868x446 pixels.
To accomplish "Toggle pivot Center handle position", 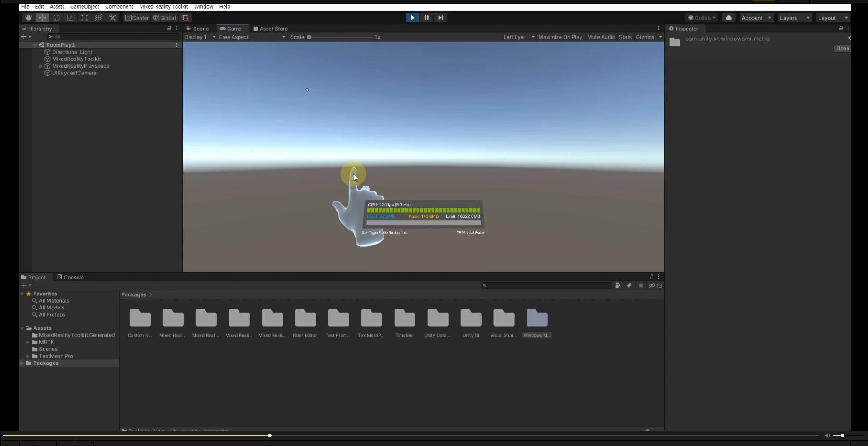I will click(137, 18).
